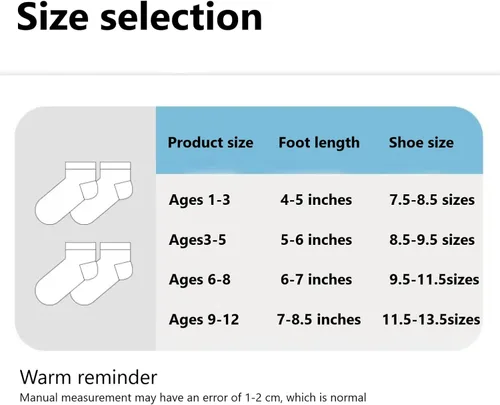Click the manual measurement error note

tap(193, 397)
